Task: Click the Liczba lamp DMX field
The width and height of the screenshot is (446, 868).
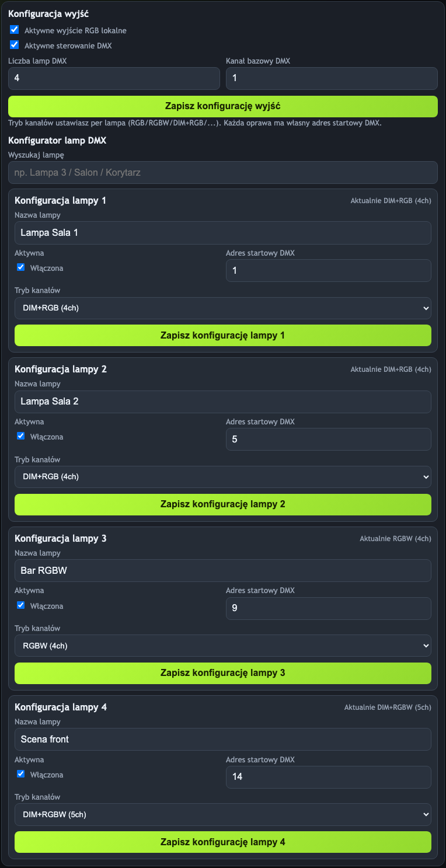Action: pyautogui.click(x=114, y=78)
